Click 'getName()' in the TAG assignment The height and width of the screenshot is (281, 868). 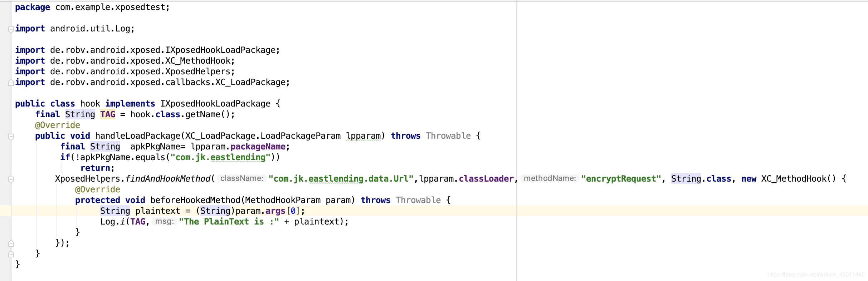[208, 114]
